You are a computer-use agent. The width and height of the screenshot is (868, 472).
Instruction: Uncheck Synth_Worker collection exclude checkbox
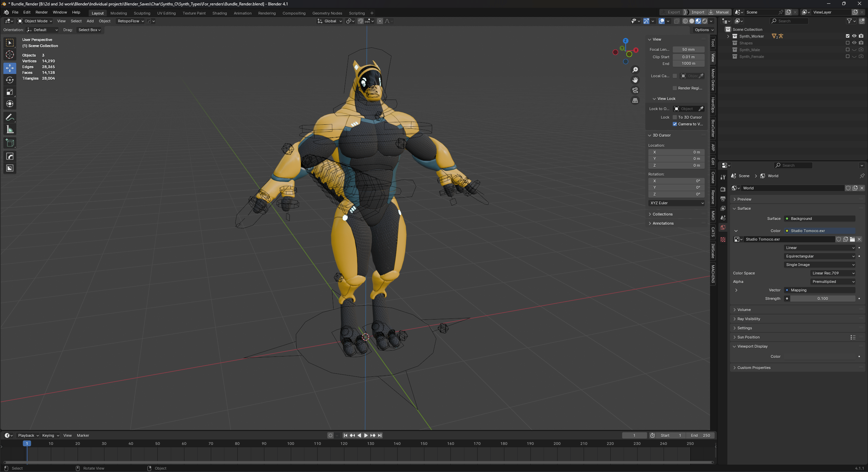tap(847, 36)
